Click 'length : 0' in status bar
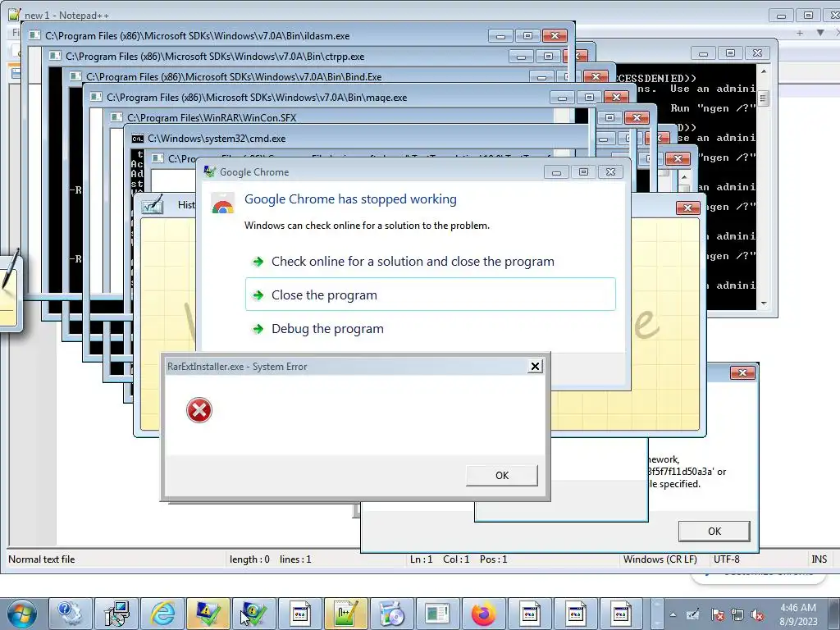Viewport: 840px width, 630px height. (249, 559)
